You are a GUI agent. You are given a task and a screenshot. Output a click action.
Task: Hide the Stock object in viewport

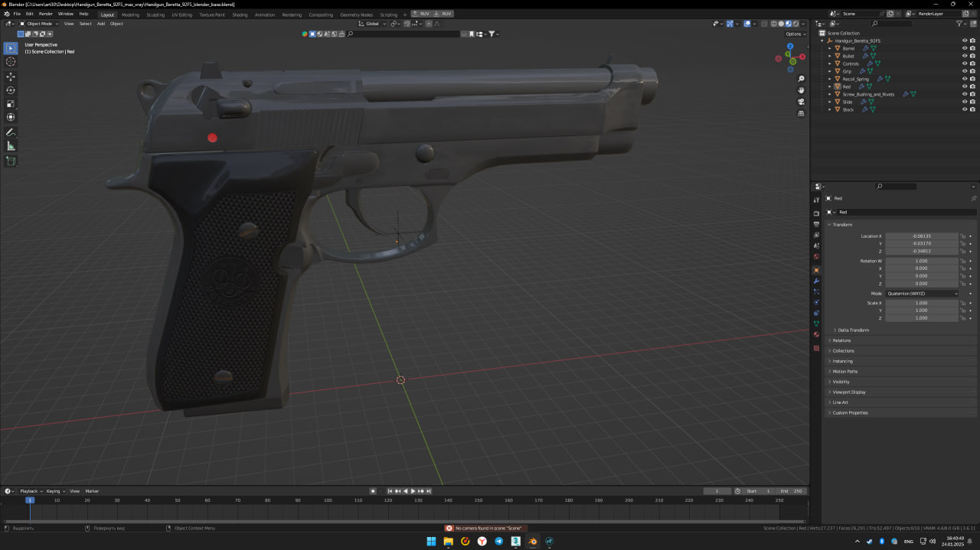(x=965, y=109)
